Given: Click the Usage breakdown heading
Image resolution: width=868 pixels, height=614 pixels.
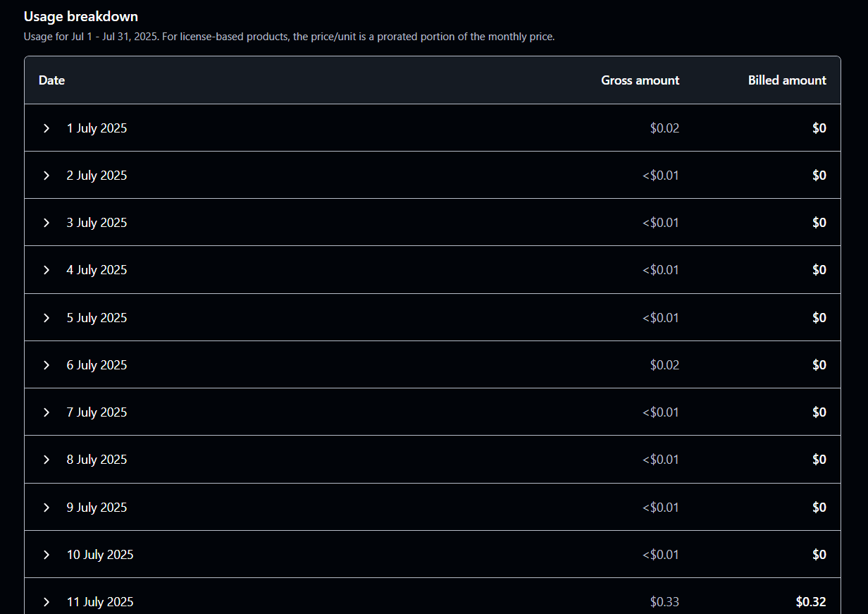Looking at the screenshot, I should [x=81, y=16].
